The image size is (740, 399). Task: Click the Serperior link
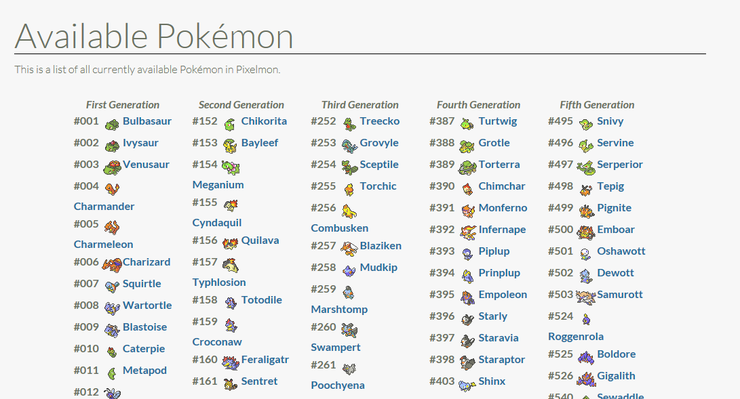(620, 164)
